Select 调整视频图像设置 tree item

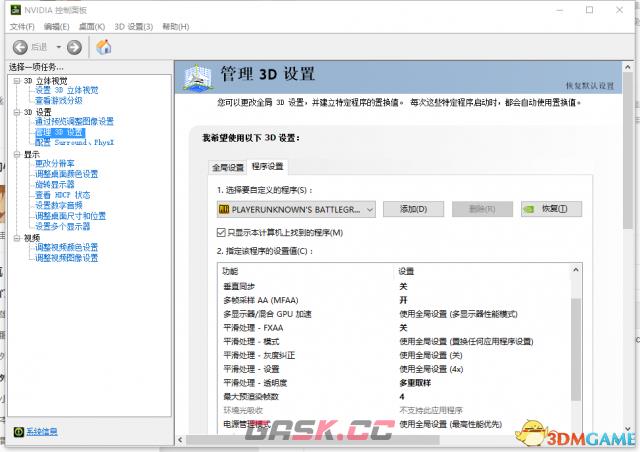tap(67, 258)
